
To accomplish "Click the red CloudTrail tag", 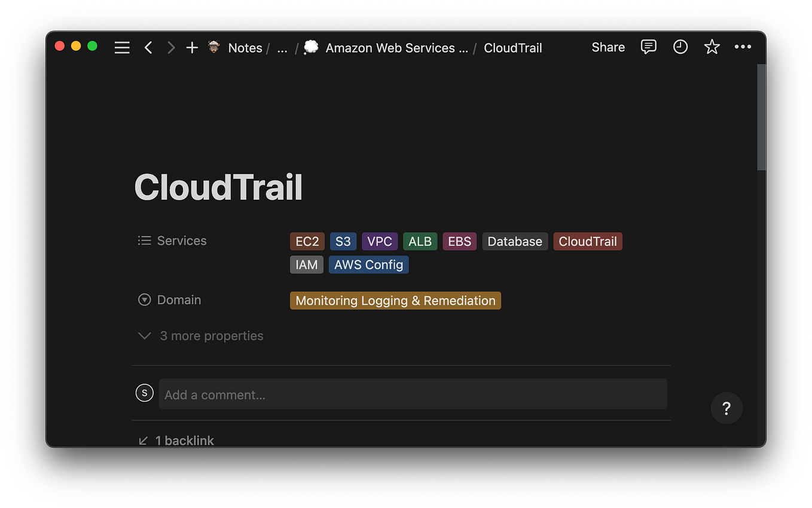I will click(588, 241).
